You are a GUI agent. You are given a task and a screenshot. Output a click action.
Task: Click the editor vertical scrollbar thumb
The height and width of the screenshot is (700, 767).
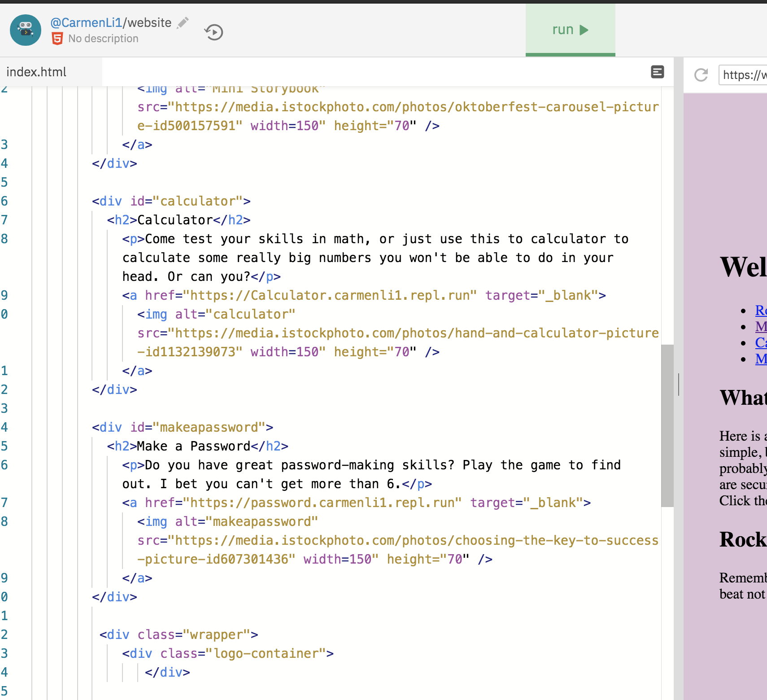[x=667, y=425]
